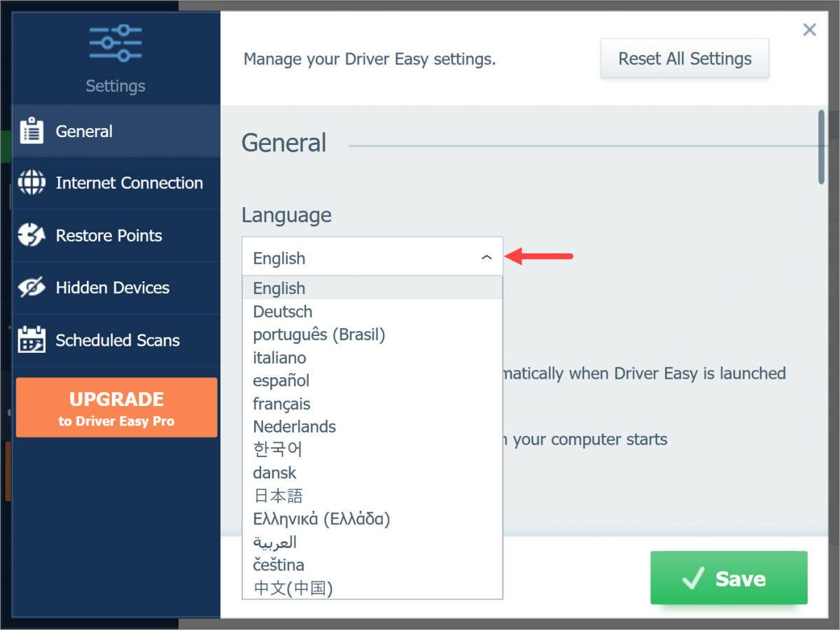Click Reset All Settings button
The height and width of the screenshot is (630, 840).
click(685, 59)
